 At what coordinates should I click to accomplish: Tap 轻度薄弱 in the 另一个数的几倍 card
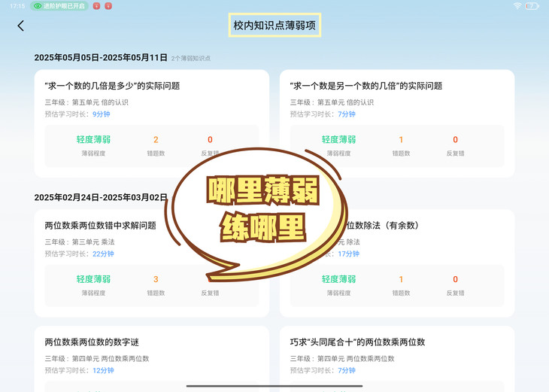[339, 140]
